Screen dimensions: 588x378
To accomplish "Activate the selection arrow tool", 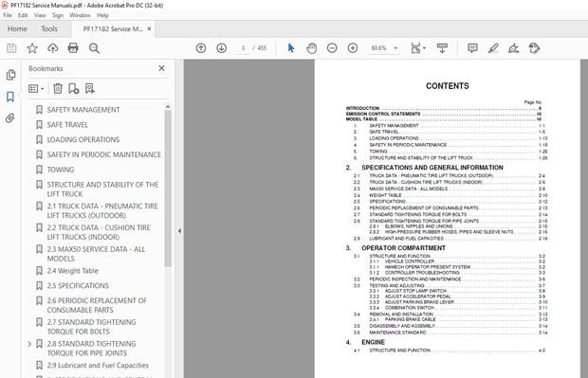I will point(291,48).
